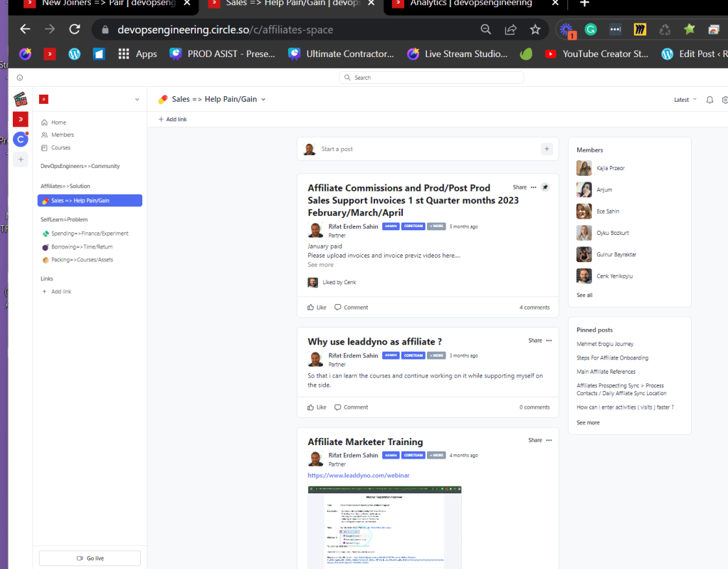Expand See more under Pinned posts

[x=588, y=423]
